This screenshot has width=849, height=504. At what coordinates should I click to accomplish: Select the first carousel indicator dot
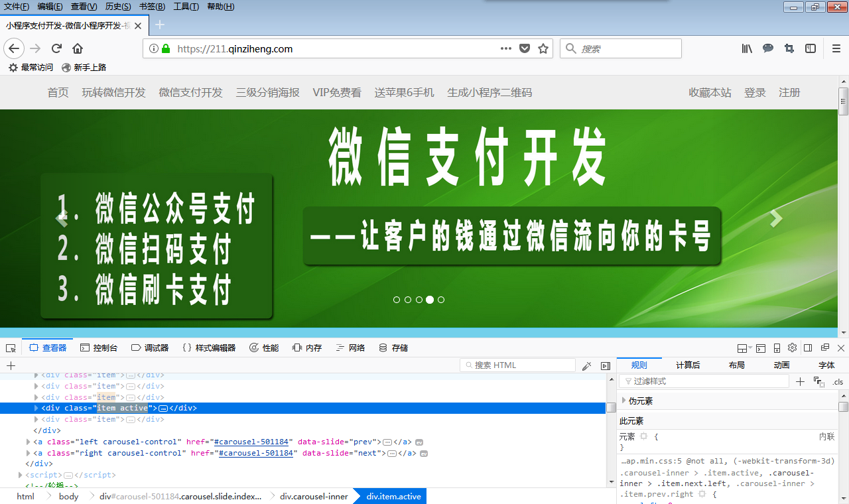(x=397, y=300)
